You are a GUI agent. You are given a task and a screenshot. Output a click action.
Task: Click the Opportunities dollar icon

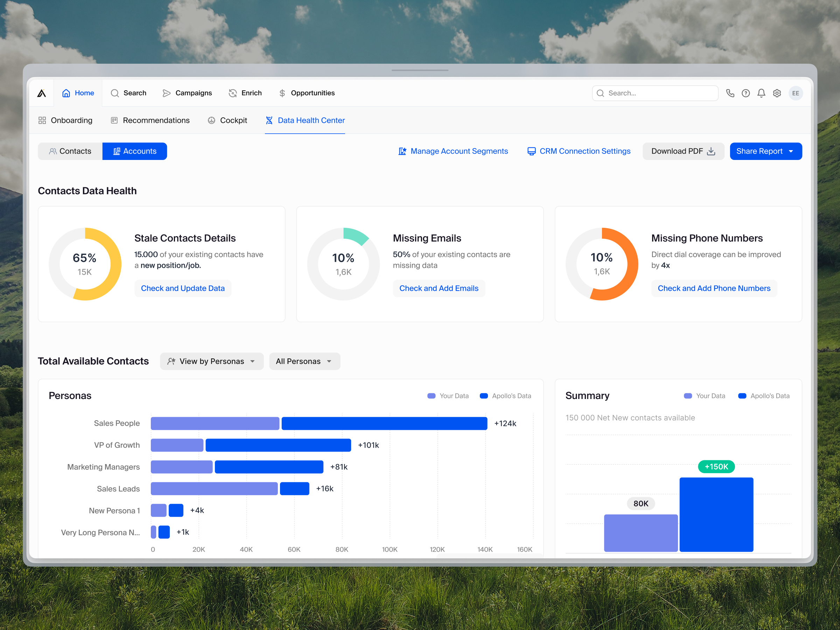coord(282,93)
